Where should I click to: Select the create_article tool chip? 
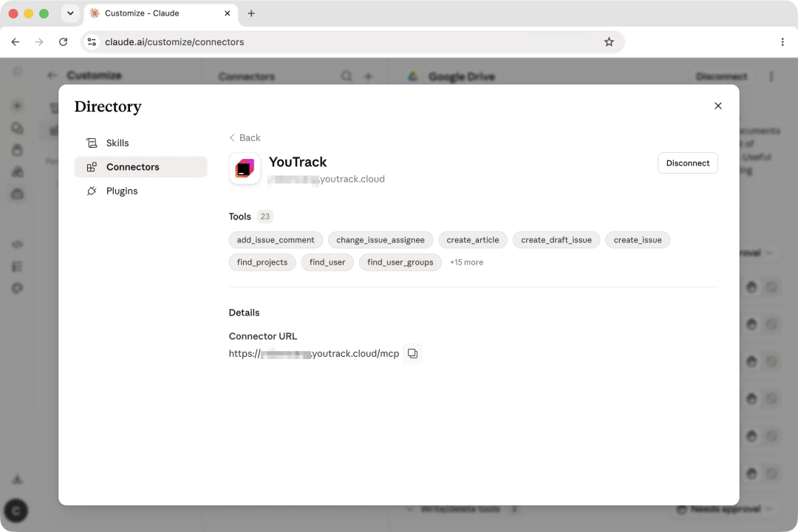click(473, 240)
